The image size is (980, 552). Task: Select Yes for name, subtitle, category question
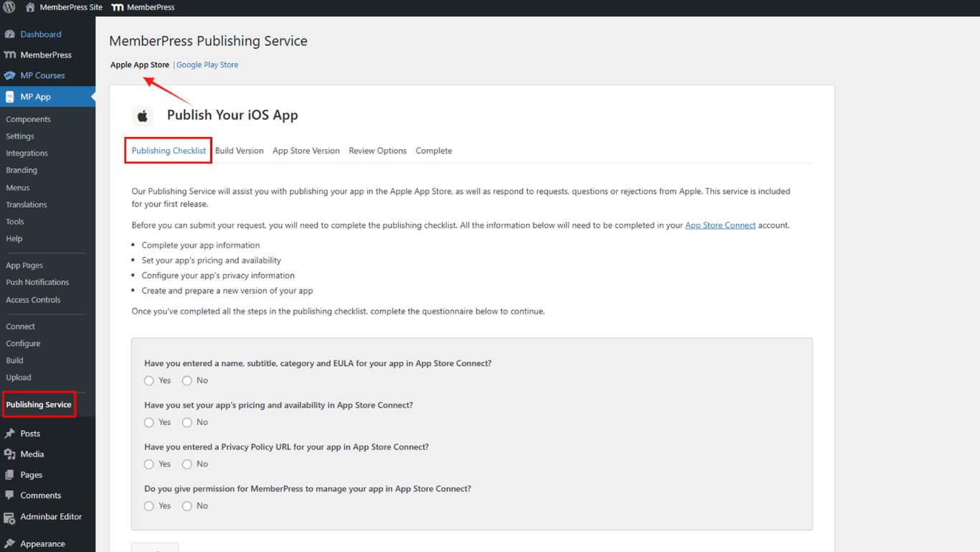(149, 381)
